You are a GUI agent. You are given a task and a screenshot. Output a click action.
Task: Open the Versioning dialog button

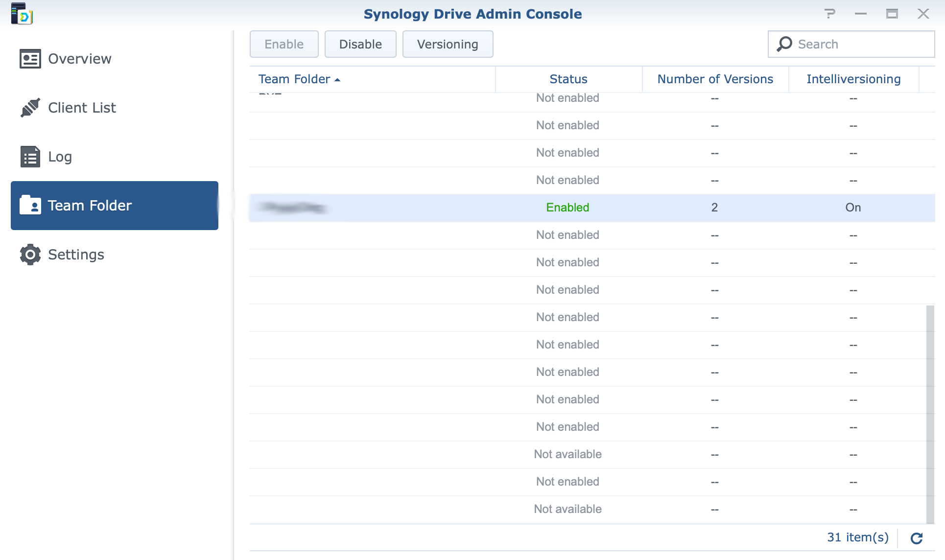(447, 44)
